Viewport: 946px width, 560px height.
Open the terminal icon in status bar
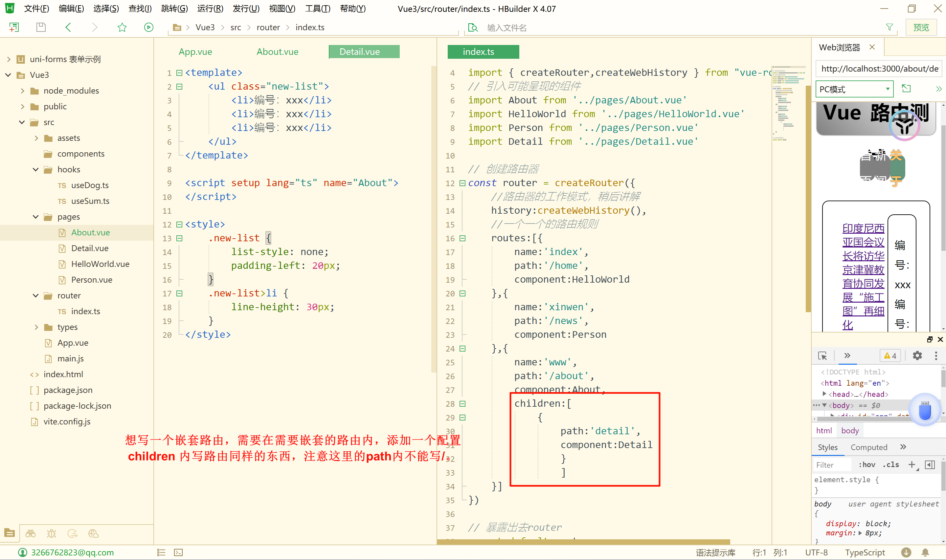tap(178, 552)
